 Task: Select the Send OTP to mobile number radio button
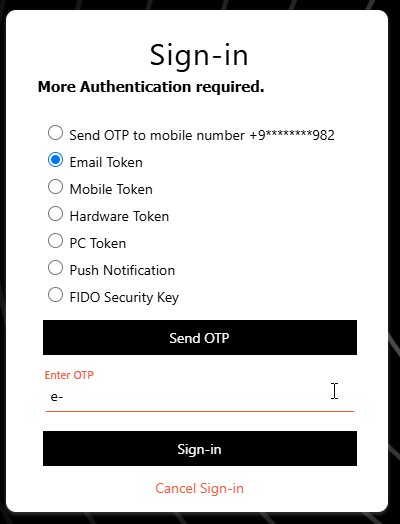pyautogui.click(x=55, y=133)
